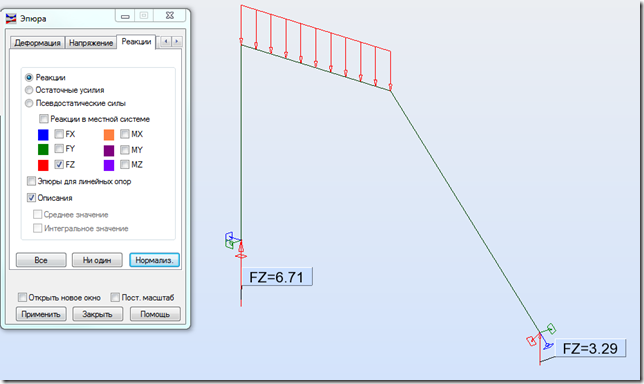
Task: Click the Все button
Action: tap(41, 260)
